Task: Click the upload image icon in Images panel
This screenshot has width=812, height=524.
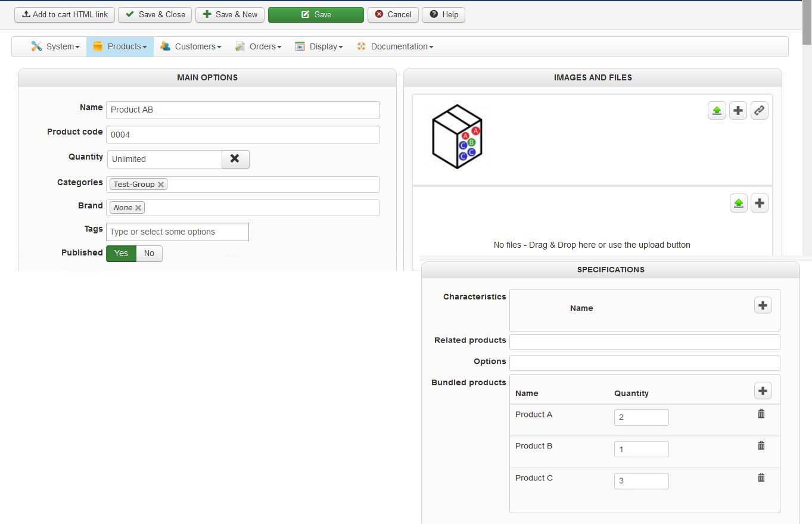Action: click(x=717, y=111)
